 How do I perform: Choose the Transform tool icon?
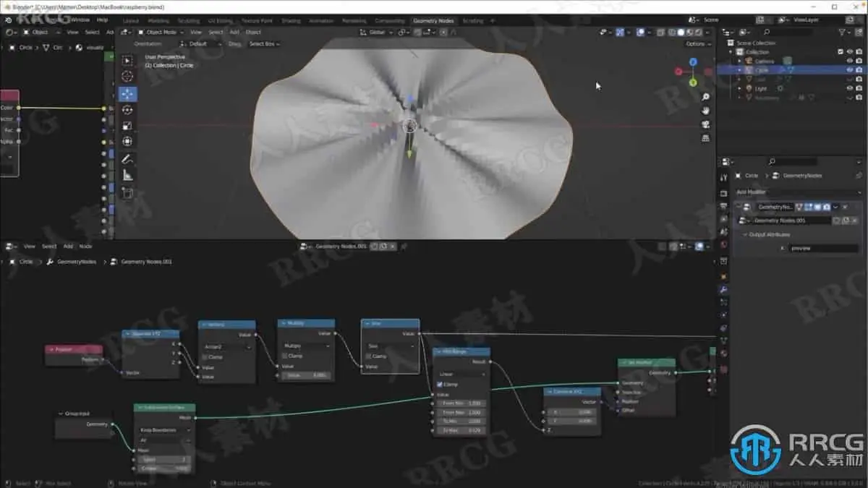(127, 142)
